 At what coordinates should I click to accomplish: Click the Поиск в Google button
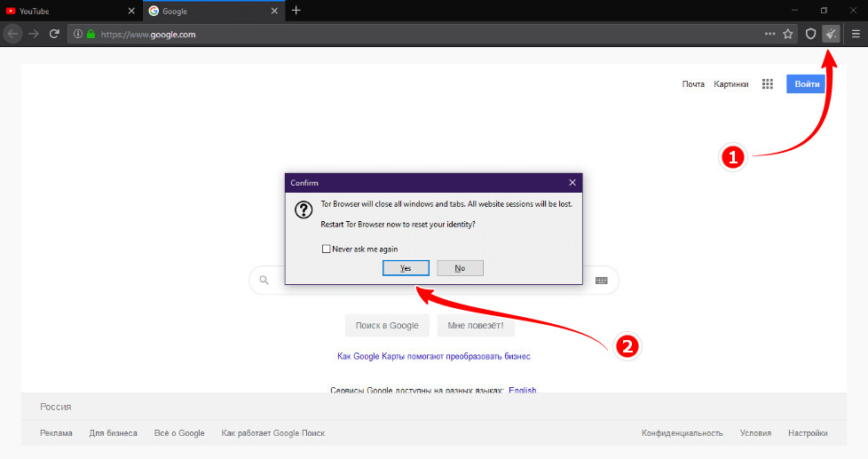click(387, 326)
